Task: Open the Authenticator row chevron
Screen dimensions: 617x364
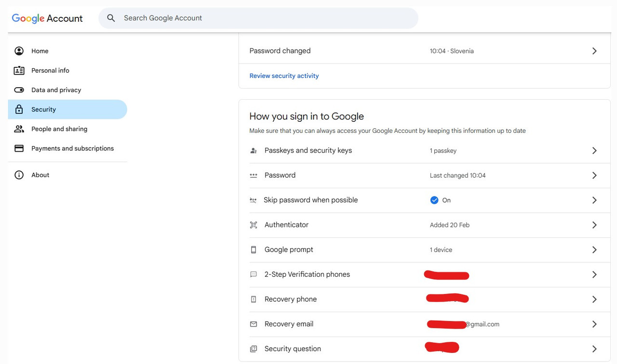Action: coord(594,225)
